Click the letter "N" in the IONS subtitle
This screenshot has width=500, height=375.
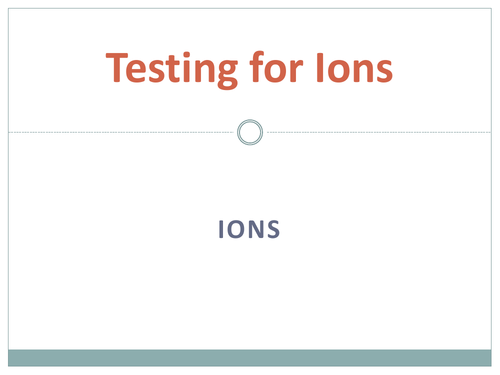coord(256,229)
